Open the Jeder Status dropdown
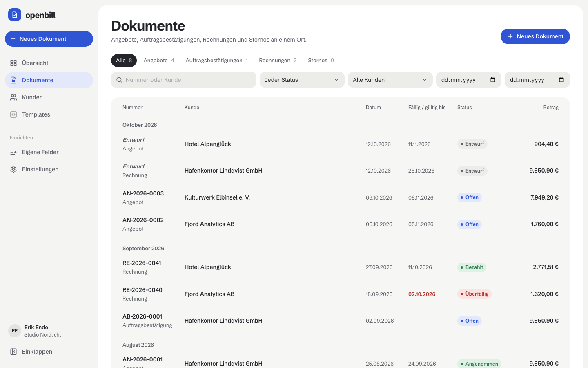The width and height of the screenshot is (588, 368). coord(302,80)
